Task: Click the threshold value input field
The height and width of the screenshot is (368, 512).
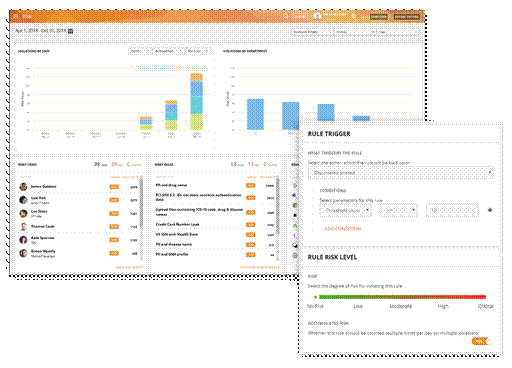Action: 452,210
